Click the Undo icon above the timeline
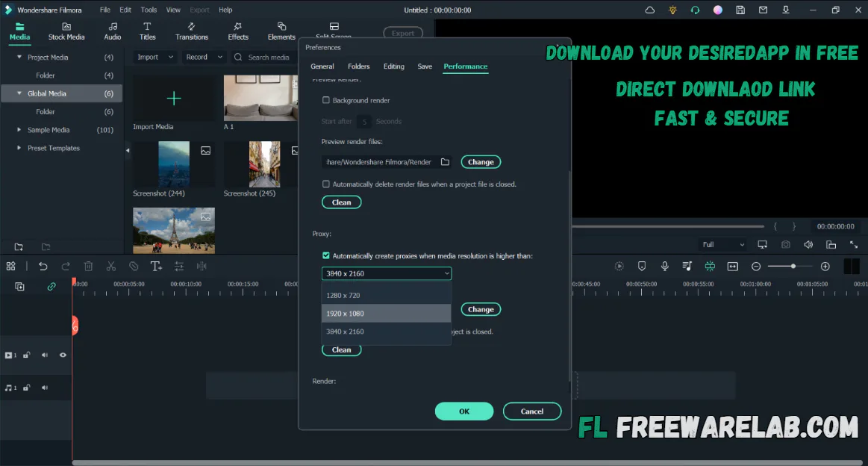The width and height of the screenshot is (868, 466). click(x=43, y=266)
